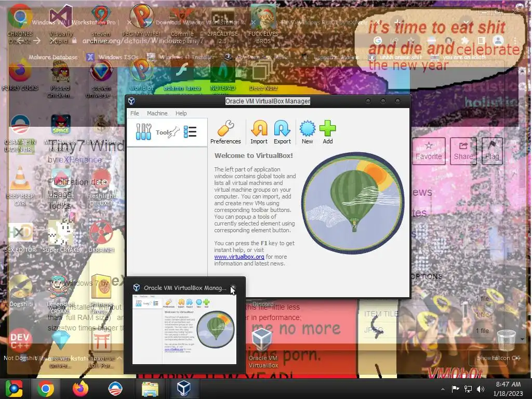Open the File menu in VirtualBox

pyautogui.click(x=135, y=113)
